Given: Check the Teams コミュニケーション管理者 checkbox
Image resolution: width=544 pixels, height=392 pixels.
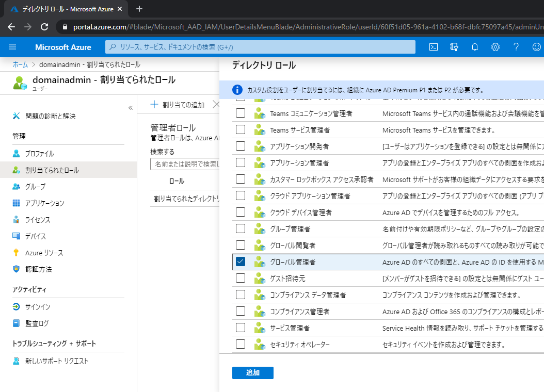Looking at the screenshot, I should click(x=241, y=113).
